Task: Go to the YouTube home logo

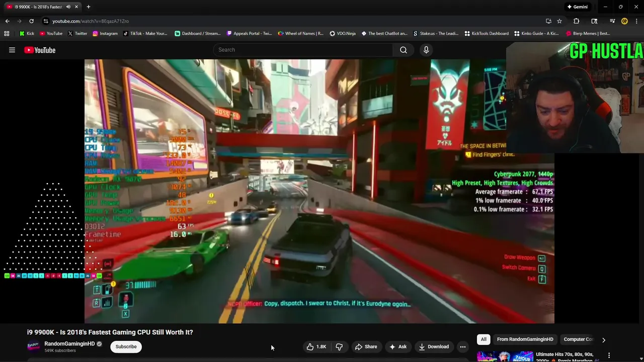Action: pyautogui.click(x=40, y=50)
